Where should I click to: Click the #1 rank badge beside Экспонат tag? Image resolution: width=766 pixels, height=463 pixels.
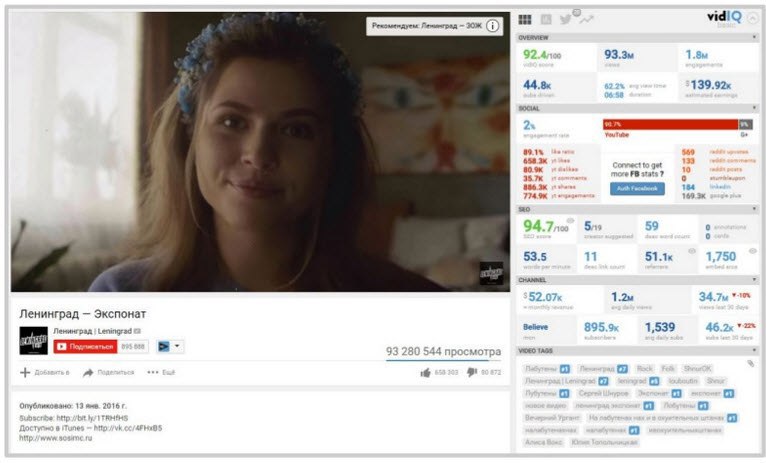tap(676, 394)
